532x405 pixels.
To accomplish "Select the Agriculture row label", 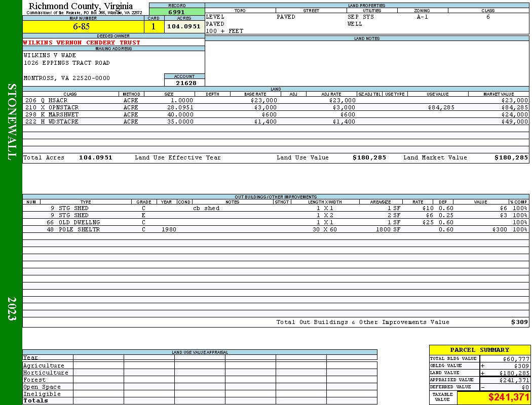I will [44, 366].
